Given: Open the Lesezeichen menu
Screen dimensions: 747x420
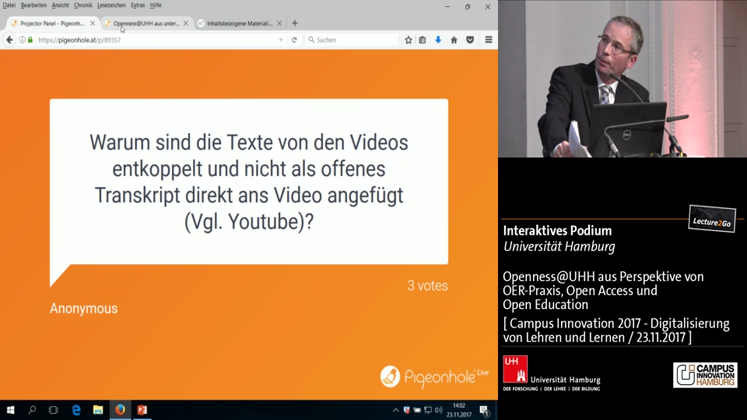Looking at the screenshot, I should [x=111, y=5].
